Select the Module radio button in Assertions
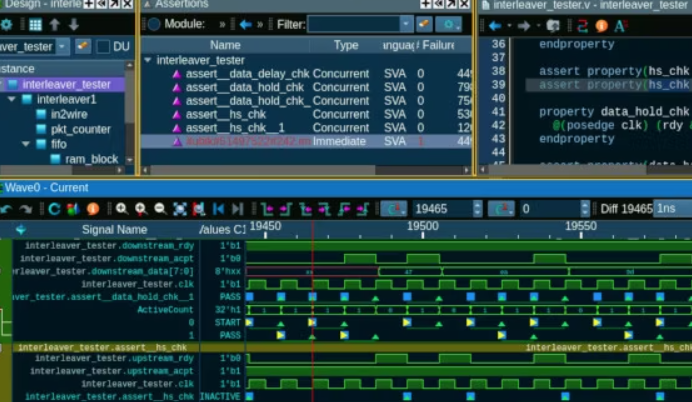 154,24
